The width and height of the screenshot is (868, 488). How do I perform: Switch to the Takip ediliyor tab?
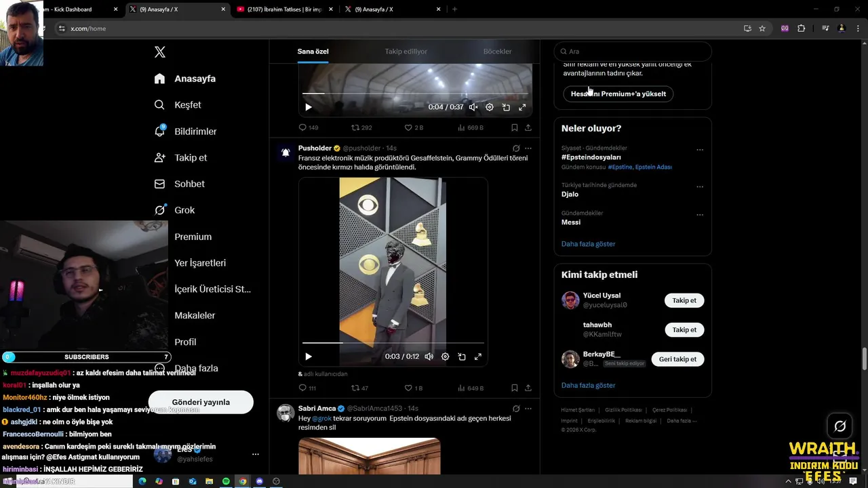[406, 52]
